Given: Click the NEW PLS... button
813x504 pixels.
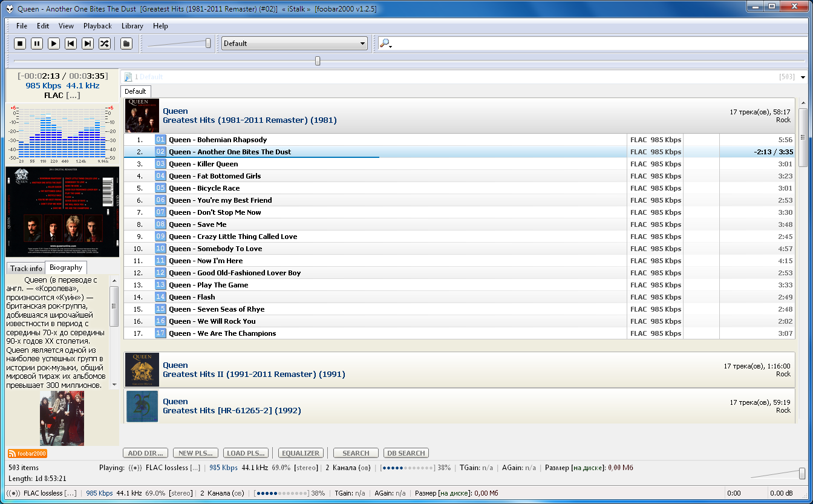Looking at the screenshot, I should tap(195, 453).
